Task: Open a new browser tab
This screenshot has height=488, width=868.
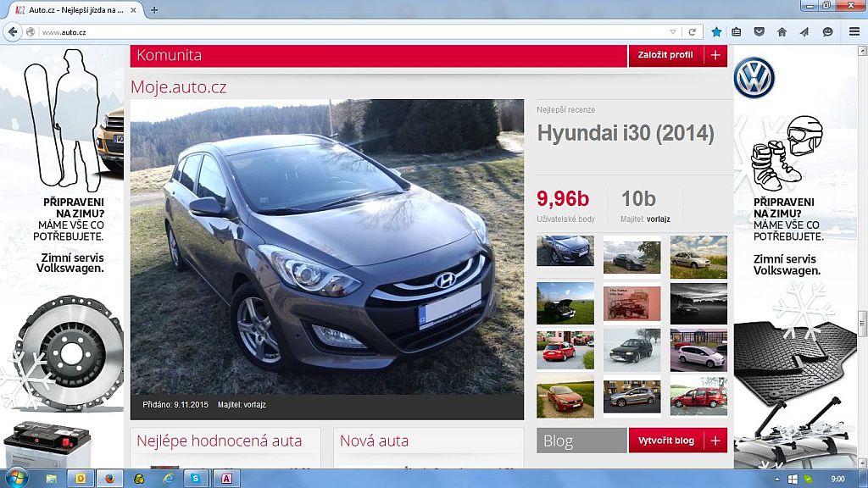Action: pos(154,10)
